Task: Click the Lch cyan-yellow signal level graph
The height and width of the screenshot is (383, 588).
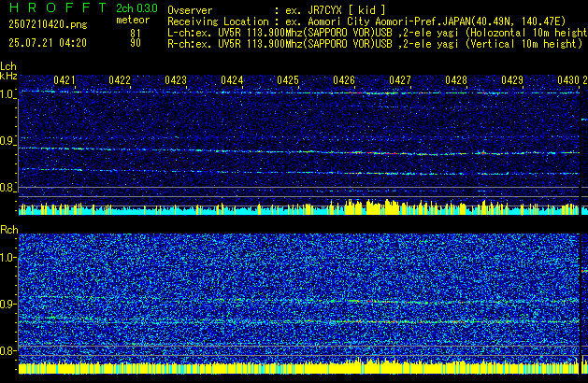Action: (x=299, y=207)
